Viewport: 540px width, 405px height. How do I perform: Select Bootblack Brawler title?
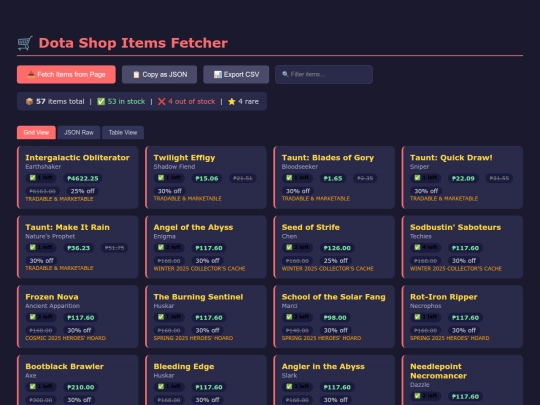(64, 366)
